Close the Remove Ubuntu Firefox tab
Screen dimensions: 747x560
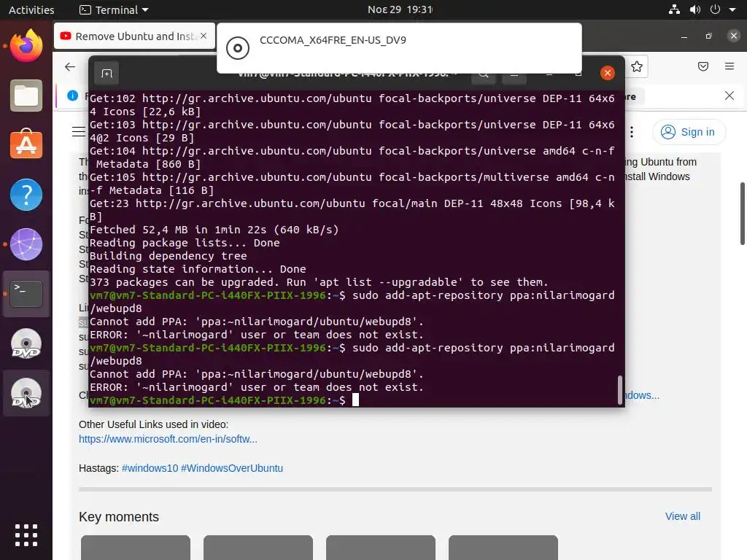click(204, 36)
